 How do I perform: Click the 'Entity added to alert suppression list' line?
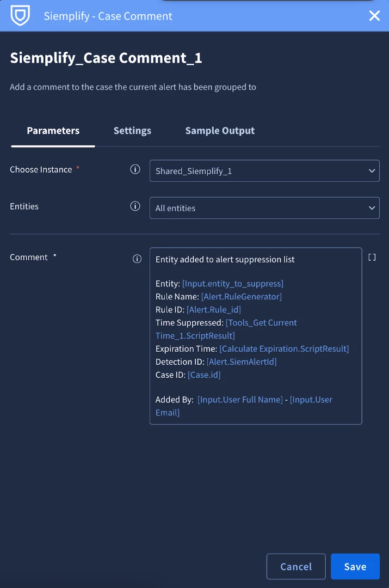225,260
